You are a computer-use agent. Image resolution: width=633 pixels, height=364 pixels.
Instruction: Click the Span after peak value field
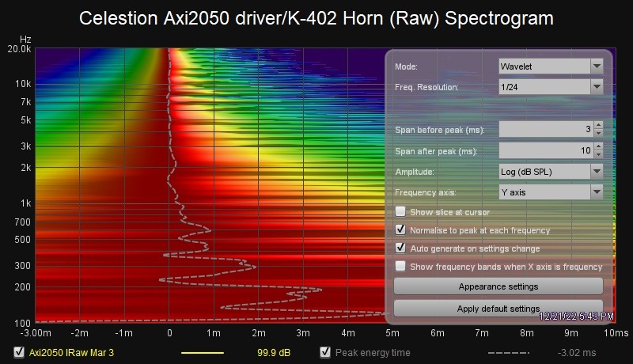click(546, 150)
